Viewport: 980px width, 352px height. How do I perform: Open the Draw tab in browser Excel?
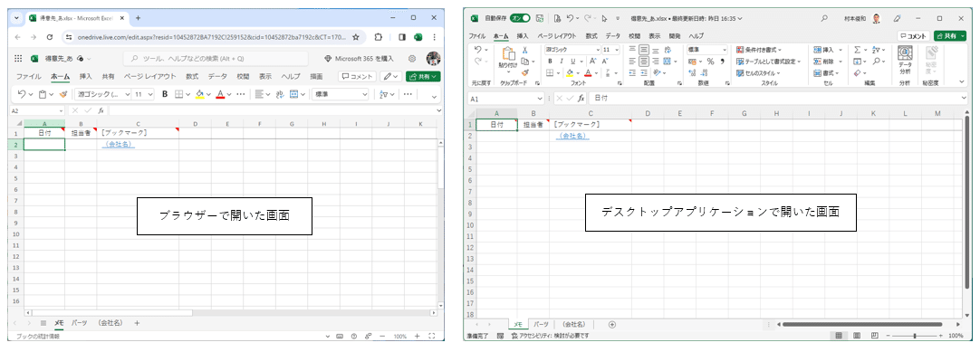316,76
